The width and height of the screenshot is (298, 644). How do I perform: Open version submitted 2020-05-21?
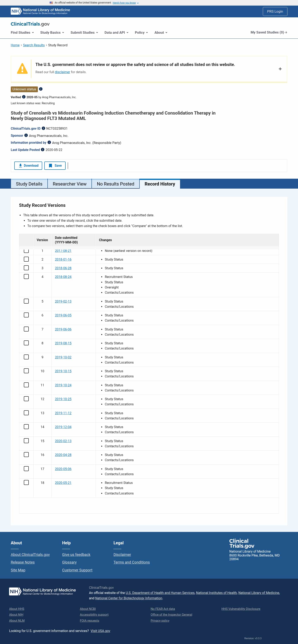point(63,483)
